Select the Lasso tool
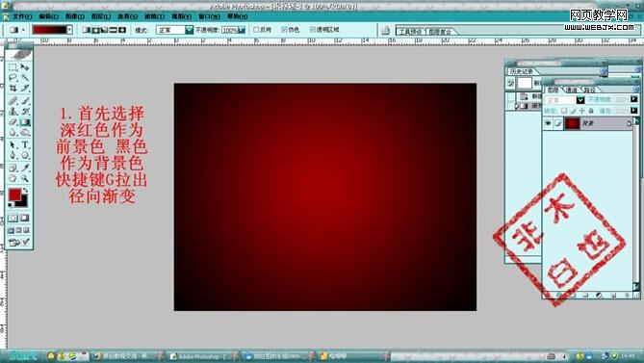Image resolution: width=644 pixels, height=363 pixels. pos(13,78)
